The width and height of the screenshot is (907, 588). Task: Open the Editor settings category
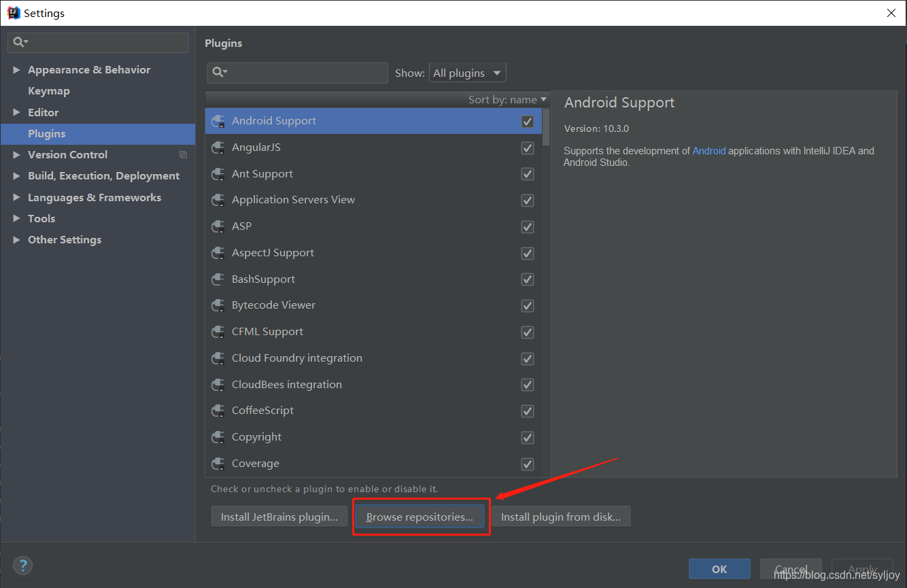pyautogui.click(x=44, y=112)
